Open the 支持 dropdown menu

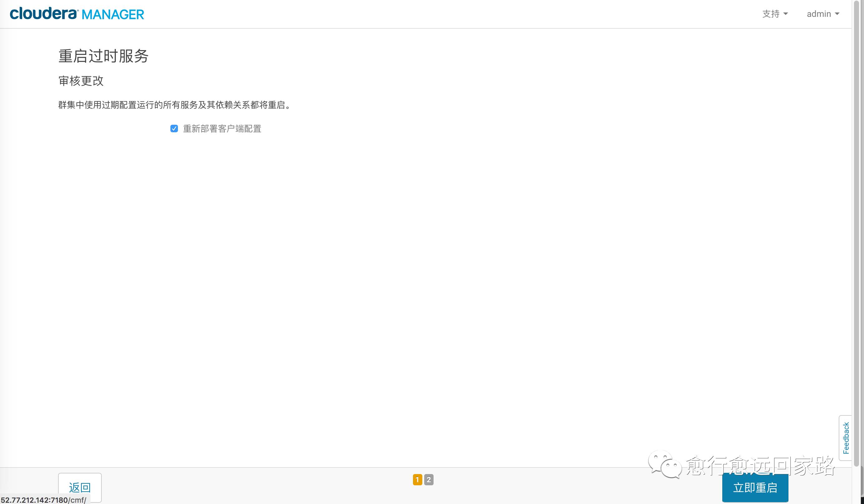click(775, 14)
